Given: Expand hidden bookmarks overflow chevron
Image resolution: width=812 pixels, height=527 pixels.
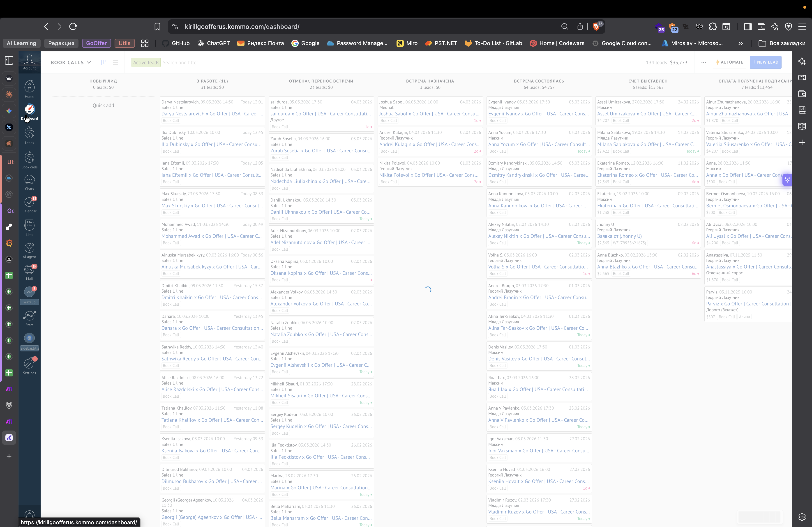Looking at the screenshot, I should coord(740,43).
